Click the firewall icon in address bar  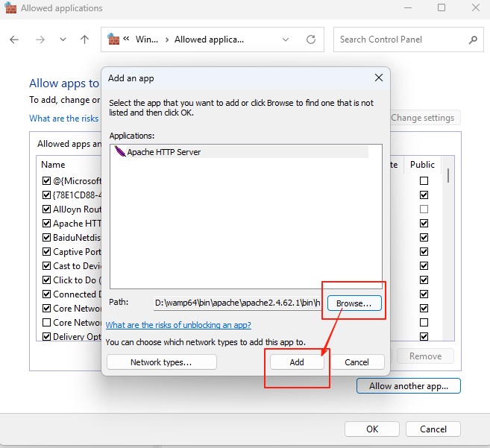click(113, 40)
